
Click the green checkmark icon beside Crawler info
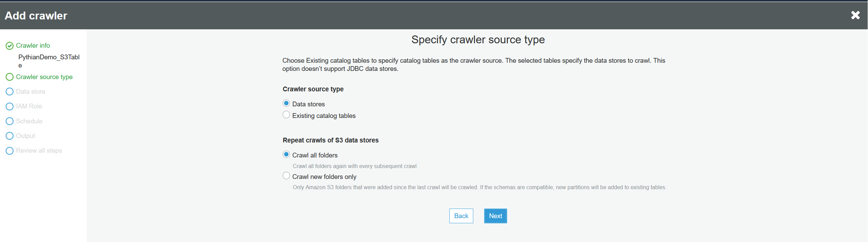pyautogui.click(x=10, y=46)
